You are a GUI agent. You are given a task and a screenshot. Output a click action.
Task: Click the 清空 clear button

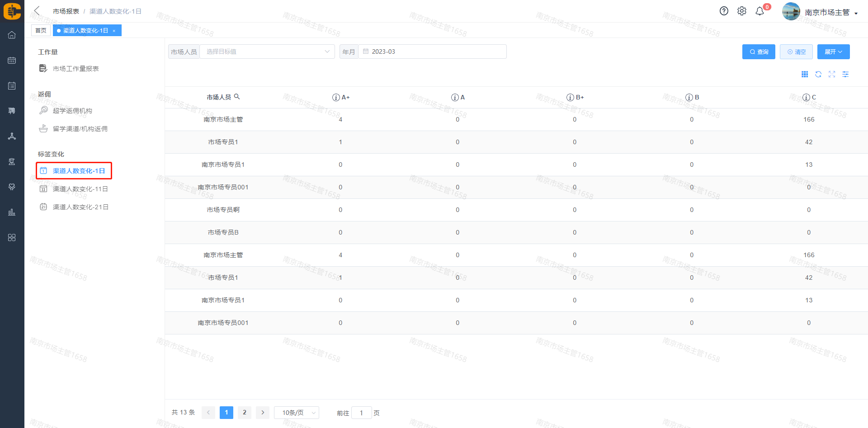click(x=796, y=52)
